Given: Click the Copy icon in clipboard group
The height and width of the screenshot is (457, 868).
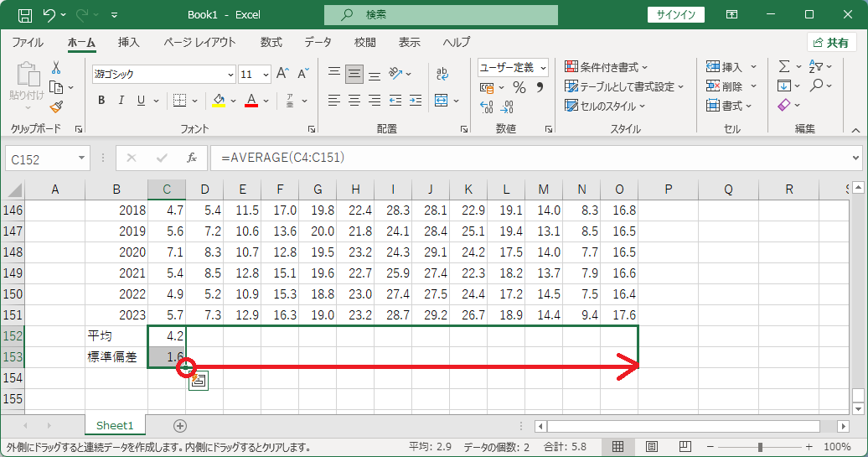Looking at the screenshot, I should click(x=55, y=87).
